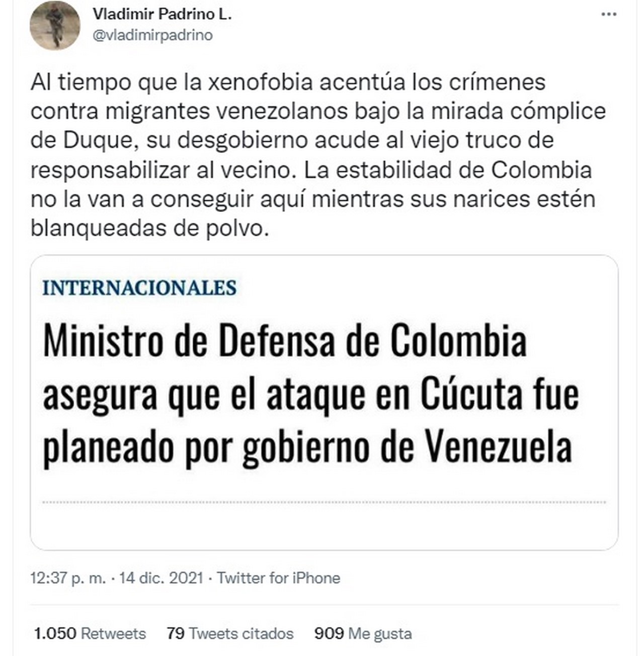Click the 14 dic. 2021 date
This screenshot has height=656, width=644.
click(161, 577)
